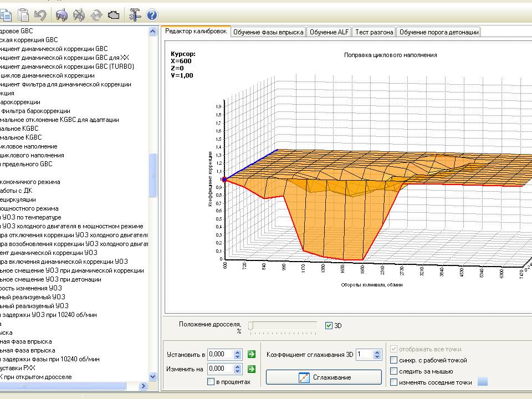Select 'ость изменения УОЗ' list item
Viewport: 532px width, 399px height.
coord(31,288)
